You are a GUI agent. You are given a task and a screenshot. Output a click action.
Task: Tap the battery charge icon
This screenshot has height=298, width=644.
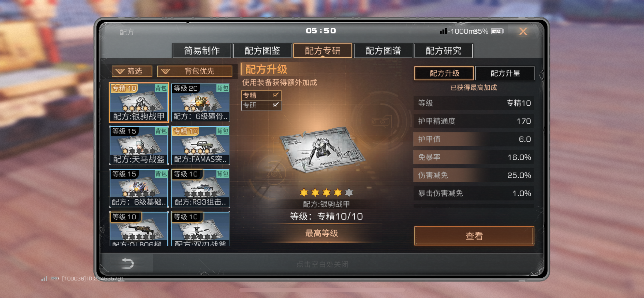coord(497,31)
